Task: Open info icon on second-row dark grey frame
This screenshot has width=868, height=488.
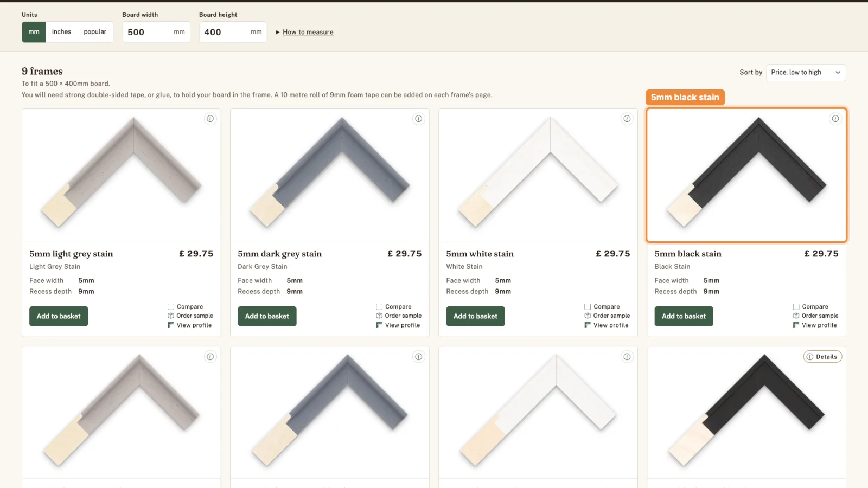Action: click(418, 357)
